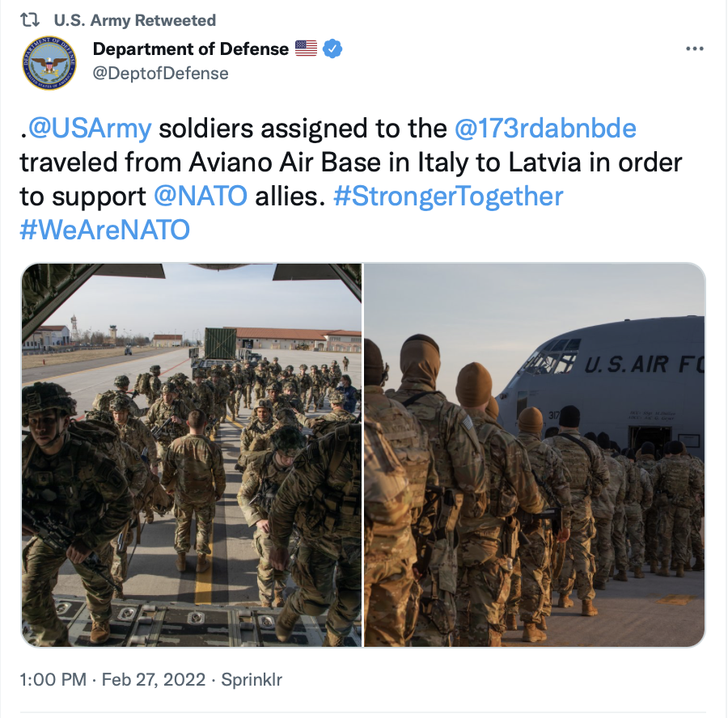This screenshot has height=718, width=728.
Task: Open the #StrongerTogether hashtag
Action: click(448, 196)
